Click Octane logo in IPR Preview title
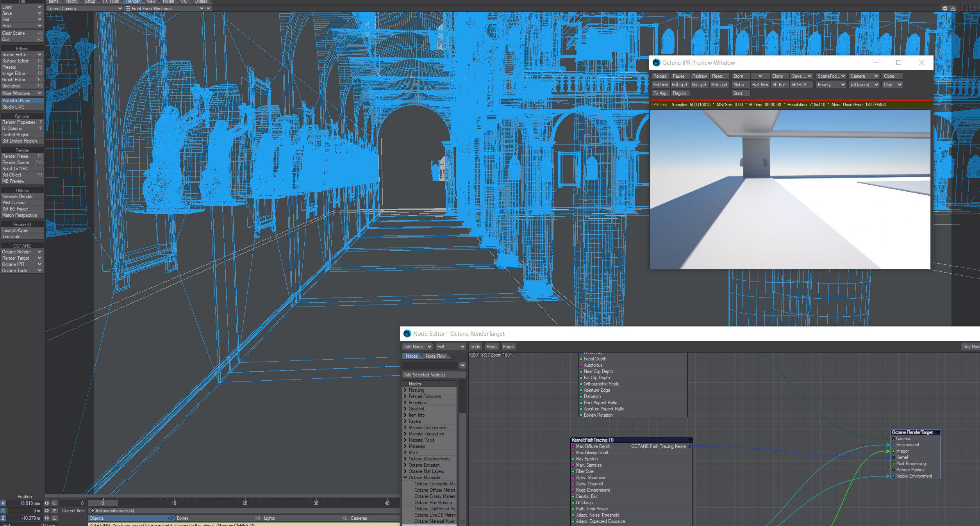The image size is (980, 526). click(x=656, y=63)
